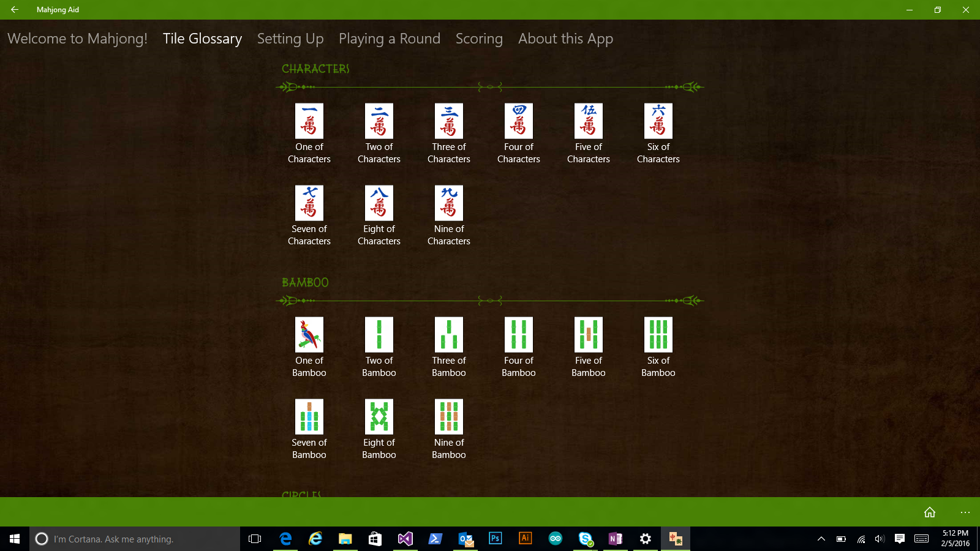This screenshot has width=980, height=551.
Task: Select the Eight of Bamboo tile
Action: (x=379, y=416)
